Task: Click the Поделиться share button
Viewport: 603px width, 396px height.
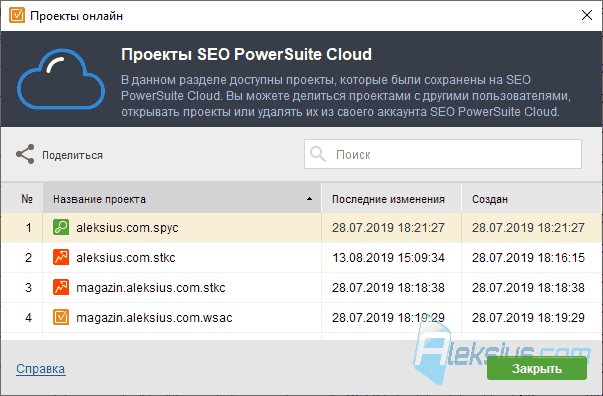Action: (x=59, y=155)
